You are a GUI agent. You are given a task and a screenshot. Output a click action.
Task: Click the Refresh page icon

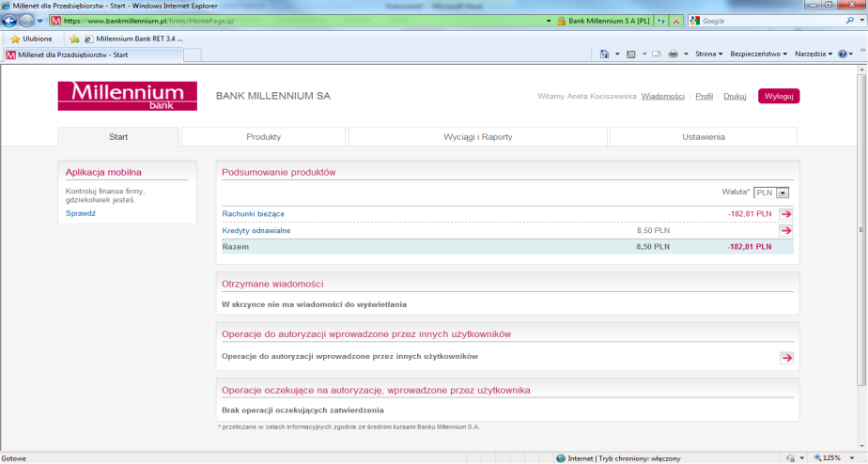pyautogui.click(x=661, y=21)
